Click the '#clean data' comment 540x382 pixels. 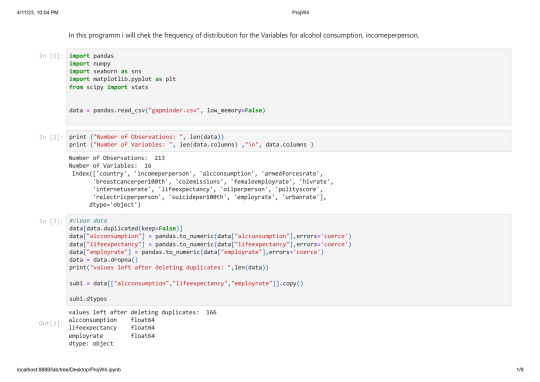88,220
